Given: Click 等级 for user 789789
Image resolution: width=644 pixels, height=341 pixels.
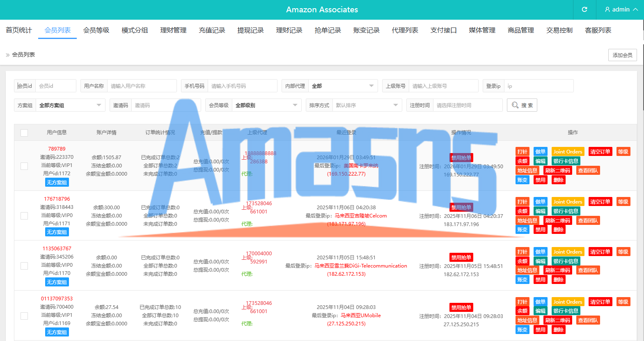Looking at the screenshot, I should 623,151.
